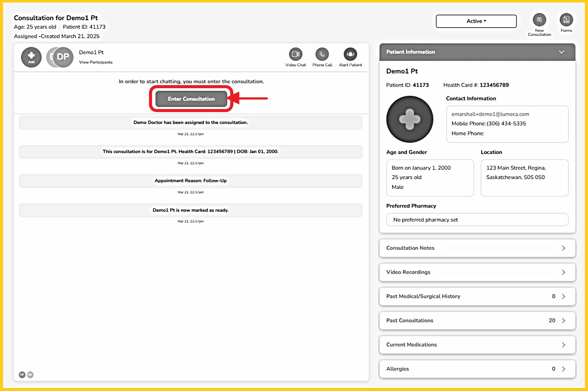Click the DP participant avatar
This screenshot has height=391, width=588.
[x=63, y=57]
